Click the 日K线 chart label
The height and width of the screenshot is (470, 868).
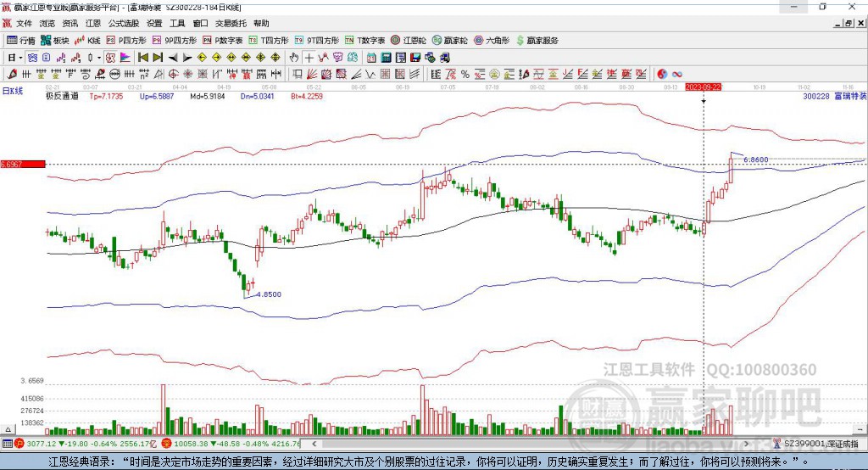[13, 92]
